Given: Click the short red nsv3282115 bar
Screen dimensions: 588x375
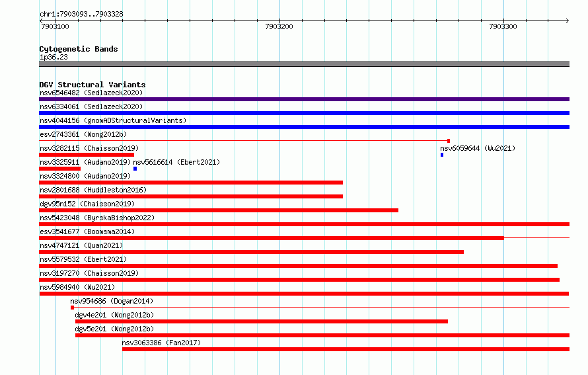Looking at the screenshot, I should [x=87, y=155].
